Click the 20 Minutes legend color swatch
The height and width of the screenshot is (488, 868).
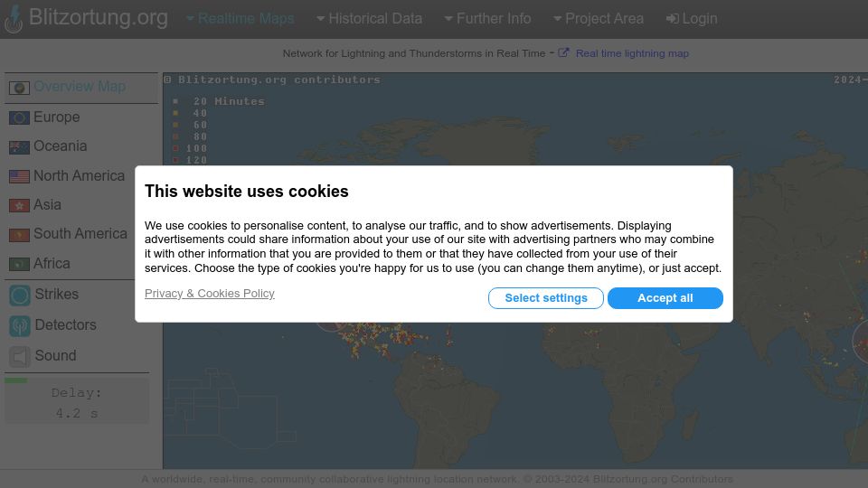[175, 101]
